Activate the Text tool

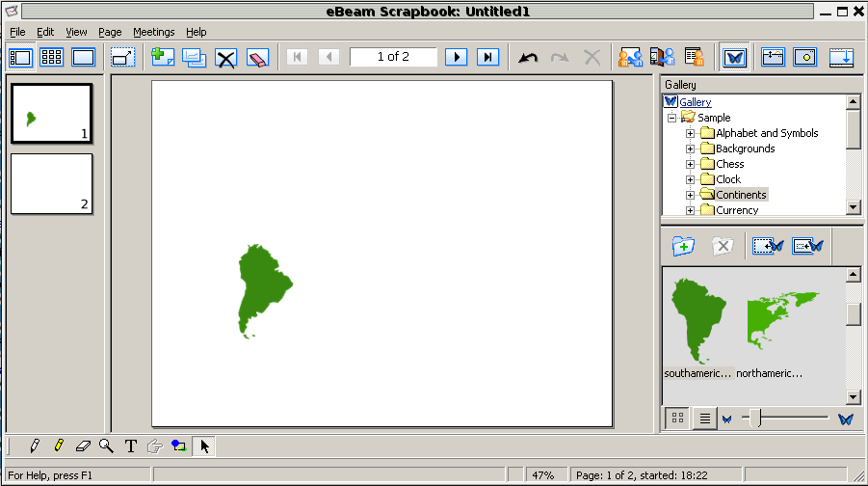point(131,445)
